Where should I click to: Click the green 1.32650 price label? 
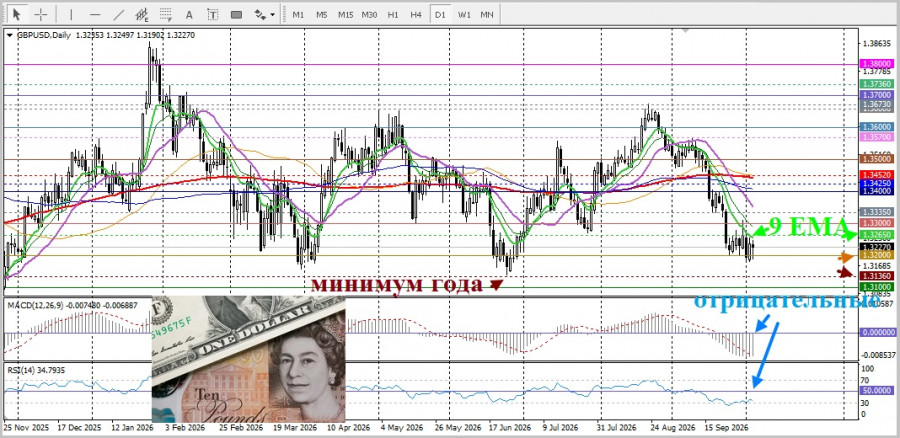[x=876, y=235]
